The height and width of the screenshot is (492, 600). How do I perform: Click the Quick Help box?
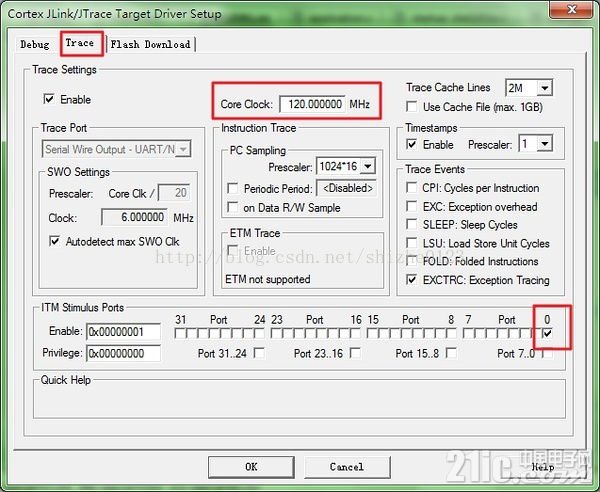[299, 399]
